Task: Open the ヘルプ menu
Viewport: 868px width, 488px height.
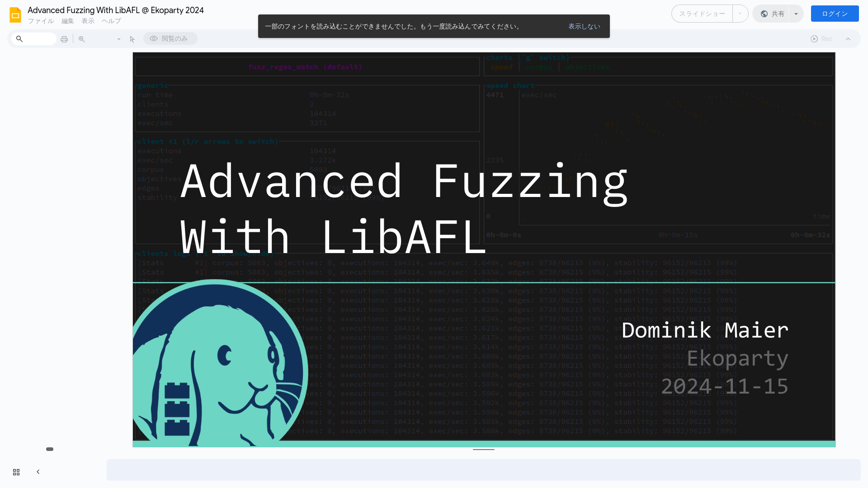Action: [111, 21]
